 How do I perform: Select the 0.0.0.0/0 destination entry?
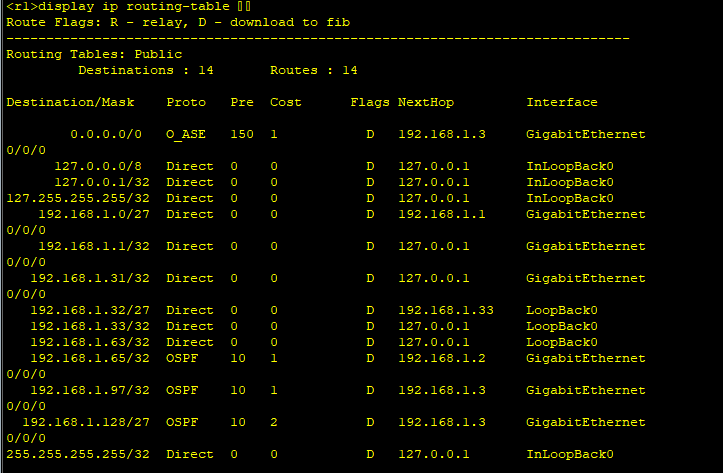tap(106, 134)
